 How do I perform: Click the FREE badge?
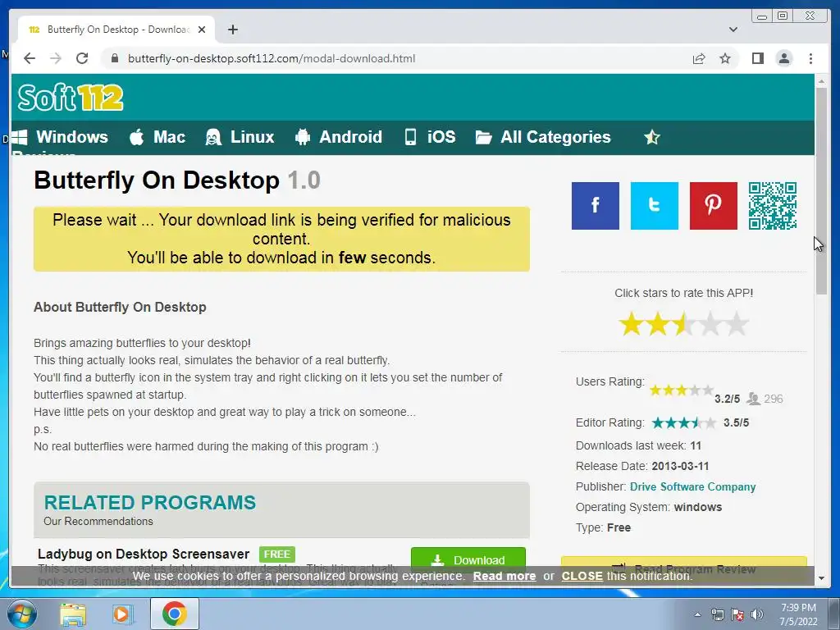click(277, 554)
